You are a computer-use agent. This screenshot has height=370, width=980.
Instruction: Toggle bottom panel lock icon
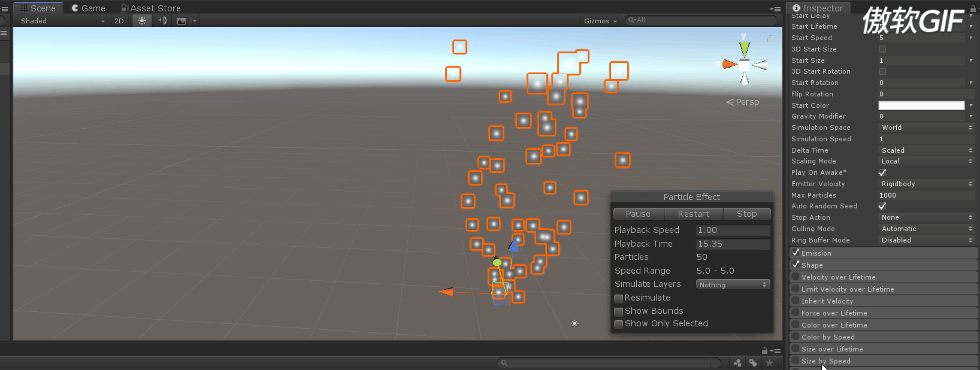[x=764, y=351]
